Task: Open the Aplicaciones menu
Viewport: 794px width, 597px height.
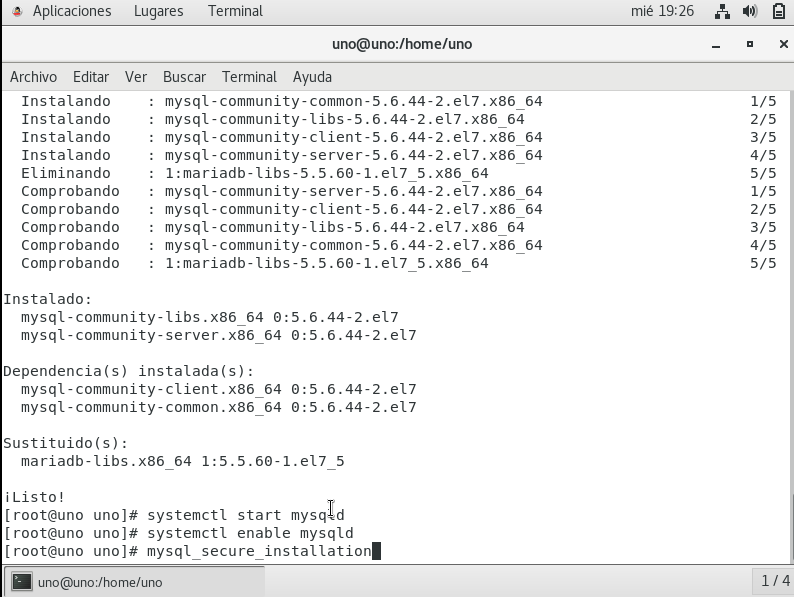Action: 72,11
